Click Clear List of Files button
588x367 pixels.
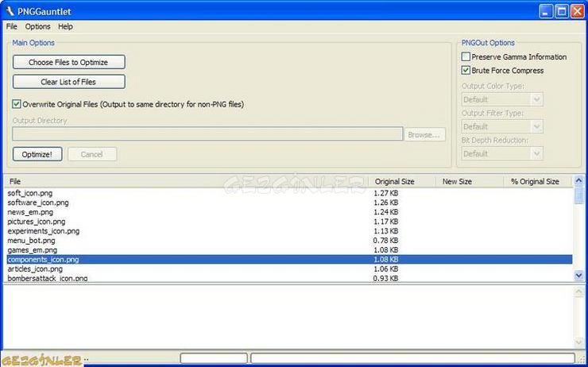69,82
